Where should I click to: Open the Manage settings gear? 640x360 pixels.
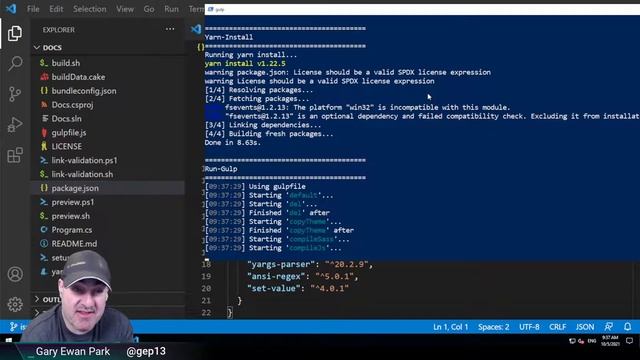tap(15, 304)
